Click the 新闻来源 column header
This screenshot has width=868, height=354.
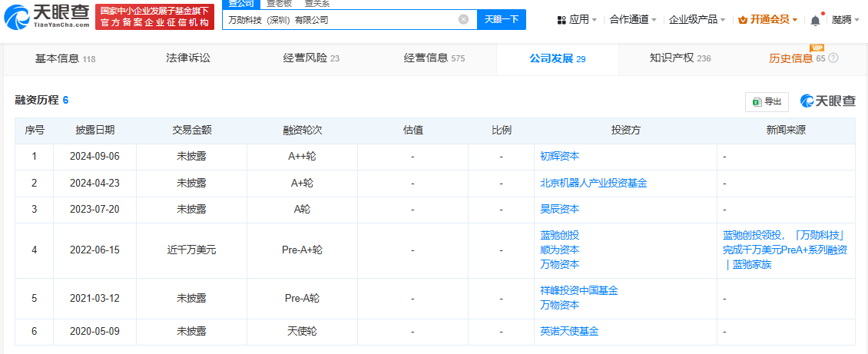(786, 131)
